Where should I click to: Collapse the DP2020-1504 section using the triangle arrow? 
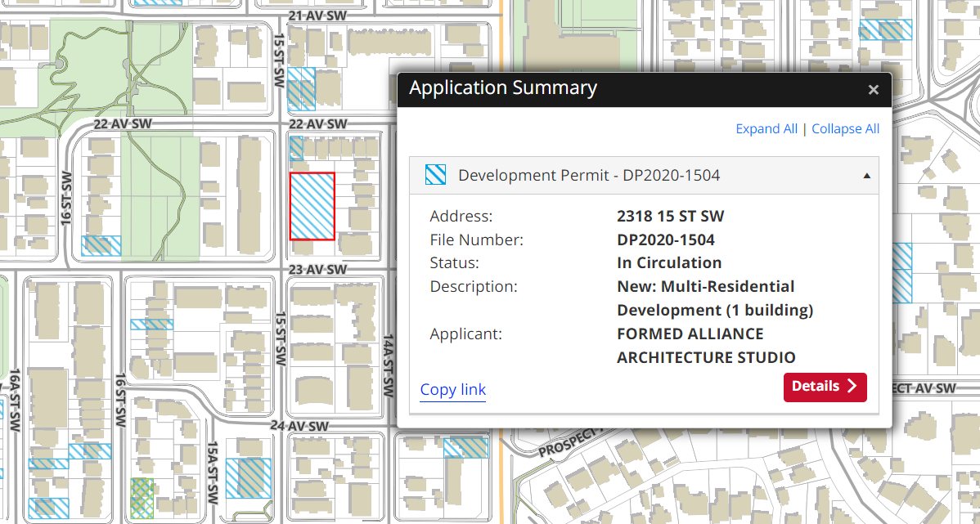pos(866,176)
